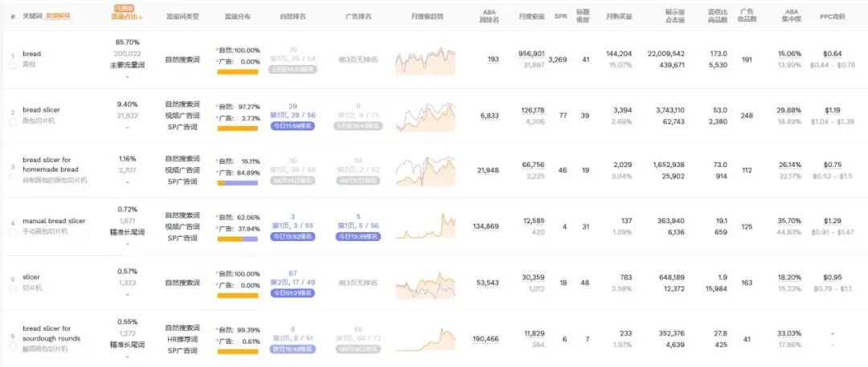Click the ABA 集中度 column header
Image resolution: width=868 pixels, height=367 pixels.
point(791,16)
